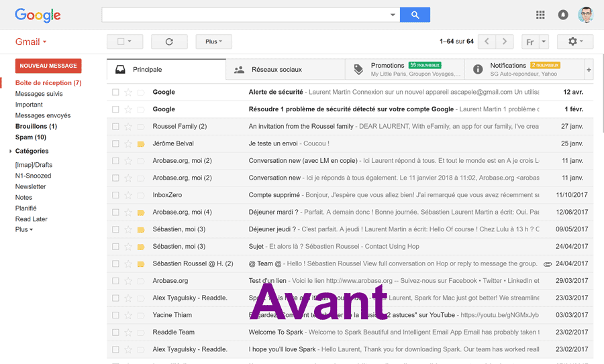Open Google notifications bell icon
Image resolution: width=604 pixels, height=364 pixels.
click(563, 15)
